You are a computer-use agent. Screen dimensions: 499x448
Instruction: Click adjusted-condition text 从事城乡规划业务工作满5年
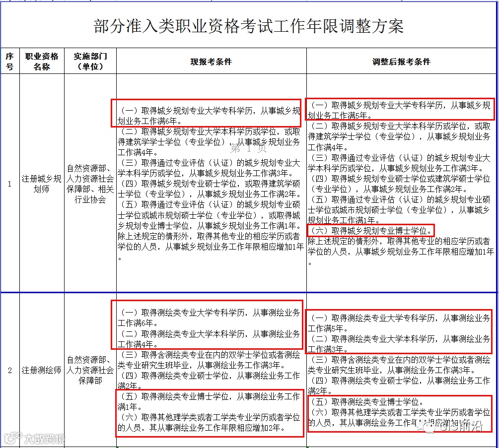pos(400,110)
